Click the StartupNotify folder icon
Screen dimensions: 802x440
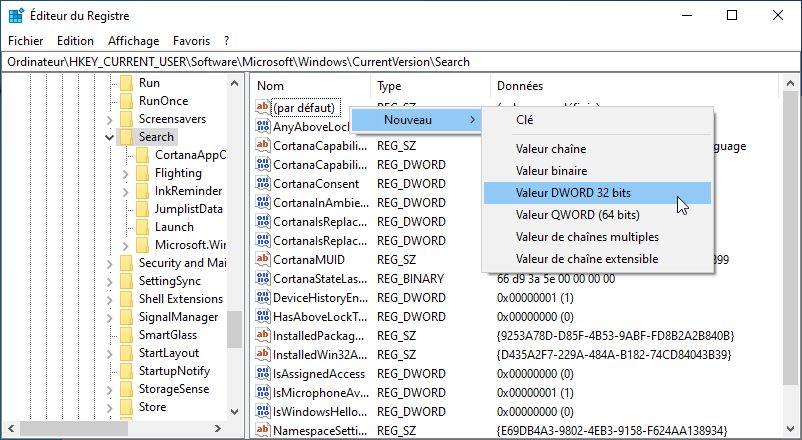pyautogui.click(x=126, y=371)
